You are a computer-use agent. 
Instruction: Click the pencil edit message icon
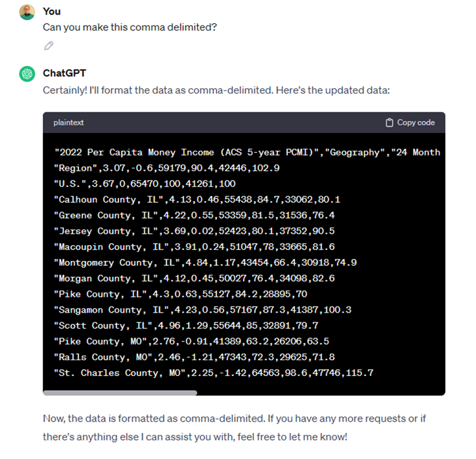(x=49, y=46)
